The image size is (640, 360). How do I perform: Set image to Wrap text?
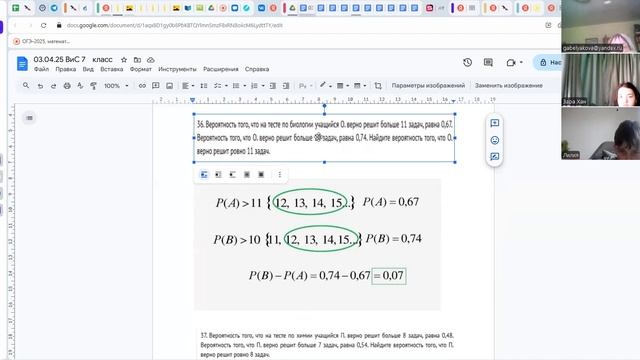[218, 175]
